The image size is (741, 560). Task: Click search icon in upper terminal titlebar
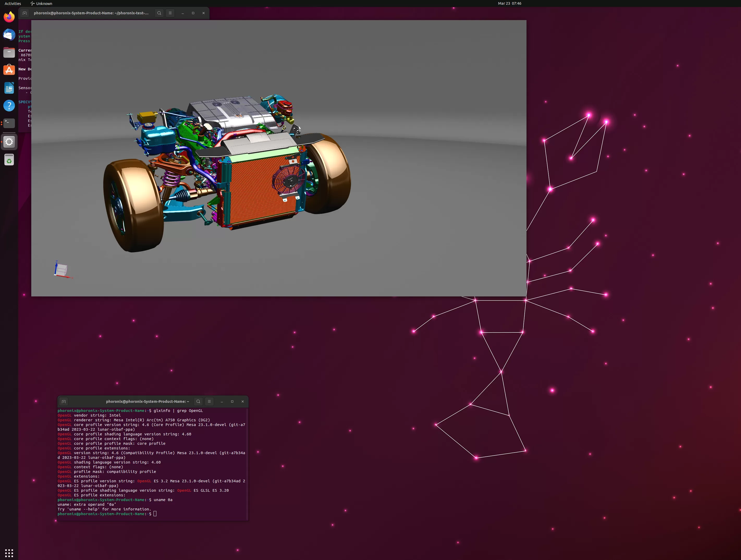[x=159, y=13]
